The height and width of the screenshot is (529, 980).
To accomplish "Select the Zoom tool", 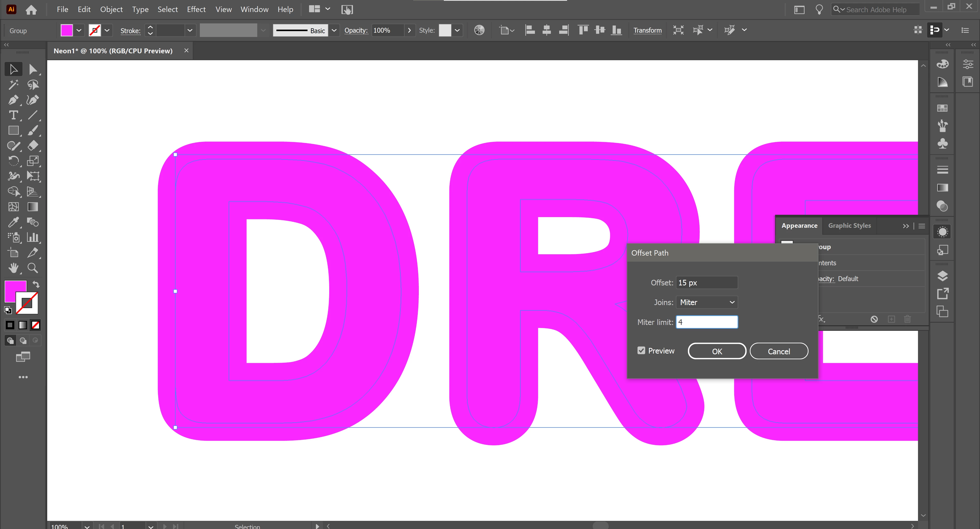I will pos(33,268).
